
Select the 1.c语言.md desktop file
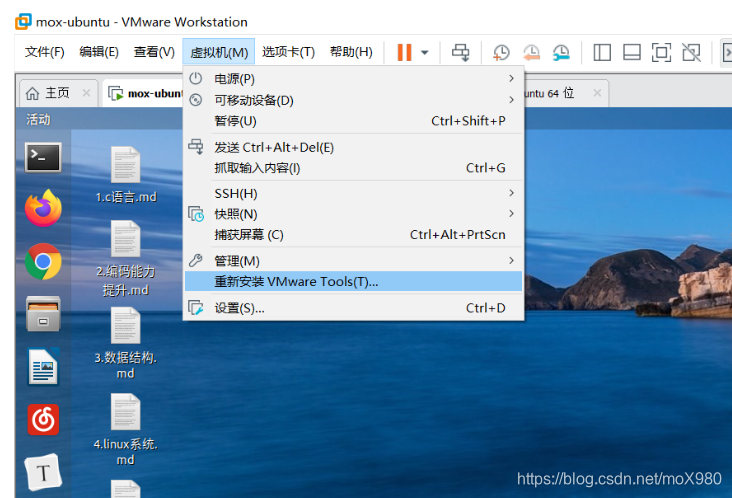126,175
